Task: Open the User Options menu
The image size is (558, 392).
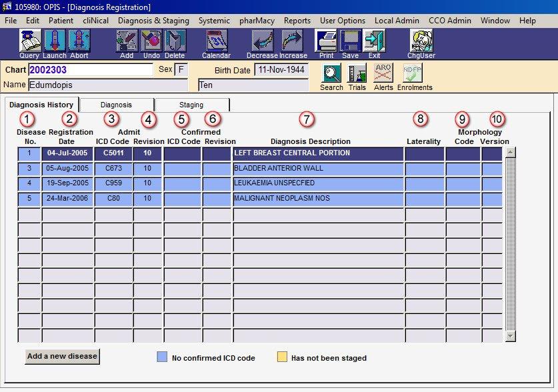Action: click(x=343, y=21)
